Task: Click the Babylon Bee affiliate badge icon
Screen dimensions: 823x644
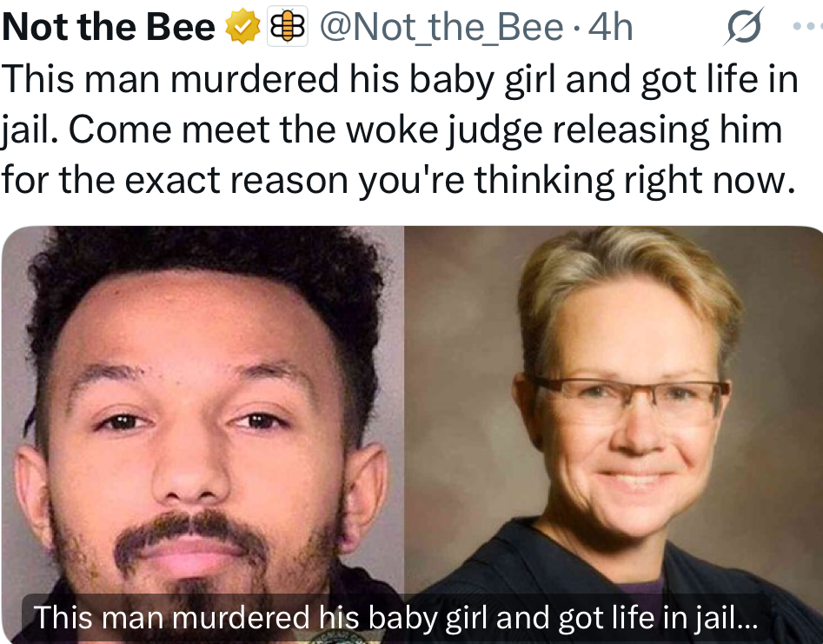Action: pos(287,27)
